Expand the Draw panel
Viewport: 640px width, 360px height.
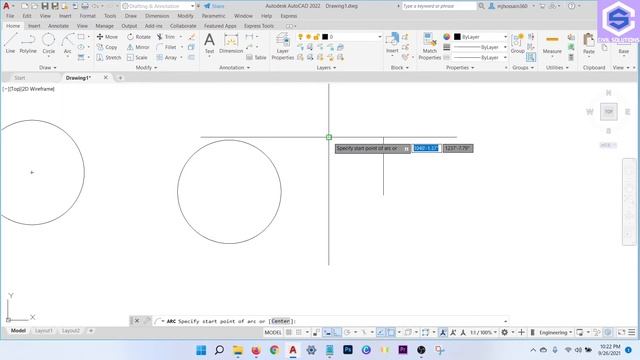pyautogui.click(x=48, y=67)
